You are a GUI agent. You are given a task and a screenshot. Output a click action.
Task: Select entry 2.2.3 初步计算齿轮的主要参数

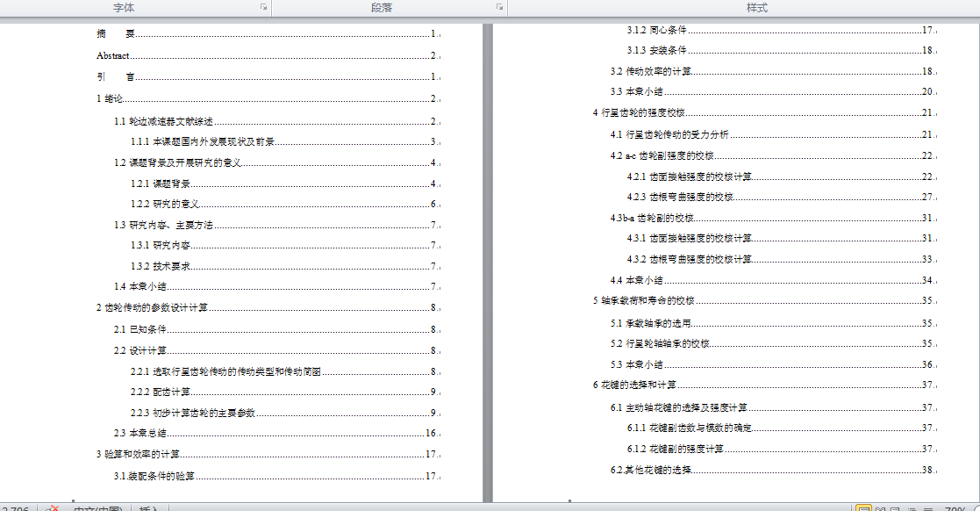[286, 413]
